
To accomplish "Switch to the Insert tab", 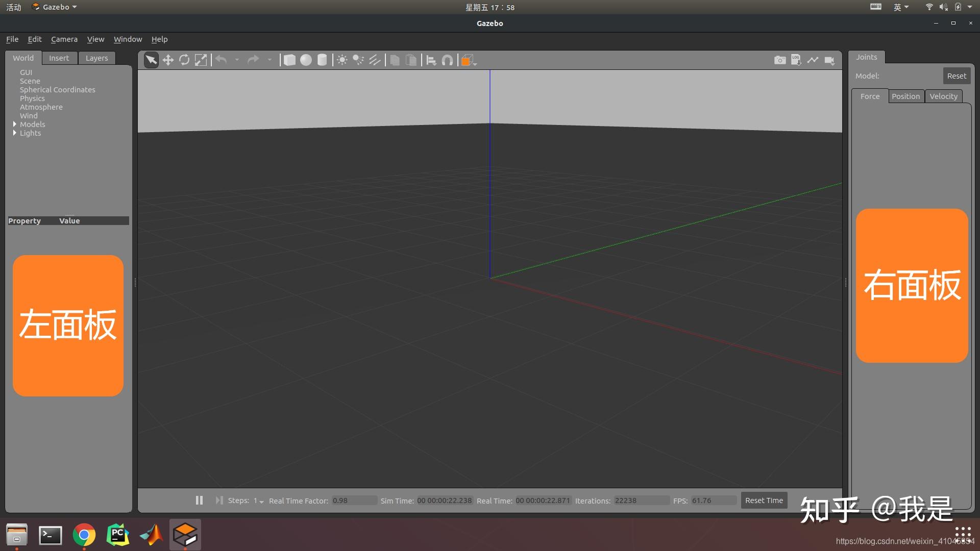I will tap(59, 58).
